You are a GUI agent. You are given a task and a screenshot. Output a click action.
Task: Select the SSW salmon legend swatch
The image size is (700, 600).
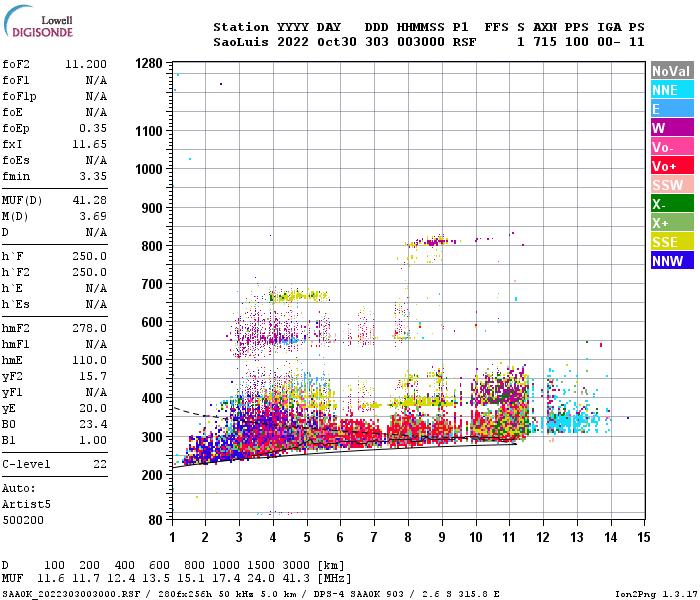pyautogui.click(x=672, y=185)
